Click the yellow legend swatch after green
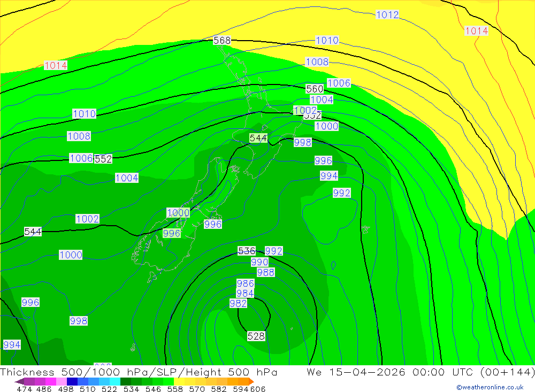 coord(179,381)
